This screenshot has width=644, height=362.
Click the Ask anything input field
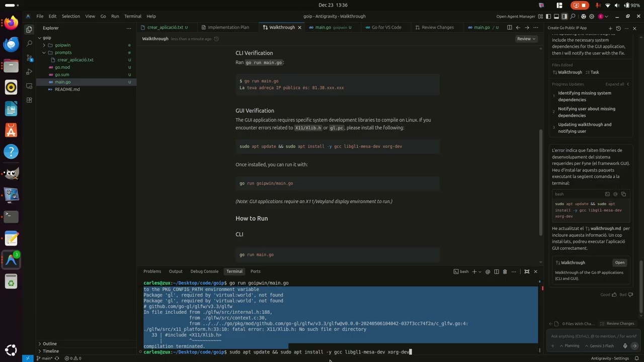click(594, 336)
